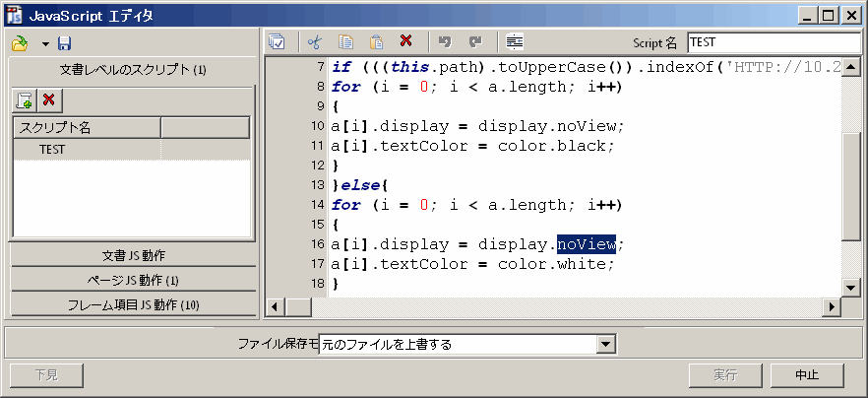Click line 10 display.noView text

tap(546, 126)
